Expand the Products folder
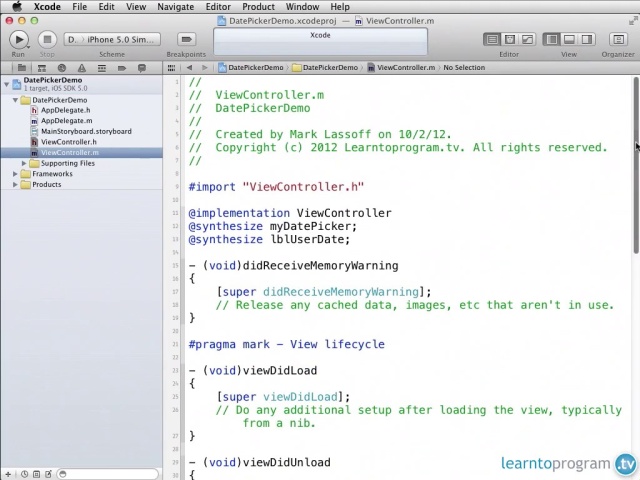Screen dimensions: 640x480 (15, 184)
